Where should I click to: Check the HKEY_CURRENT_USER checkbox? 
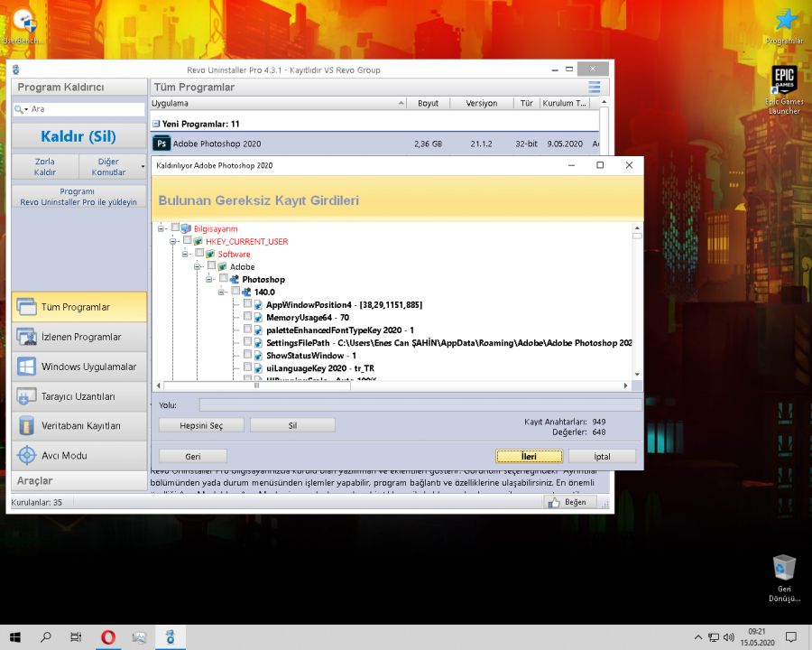coord(188,241)
